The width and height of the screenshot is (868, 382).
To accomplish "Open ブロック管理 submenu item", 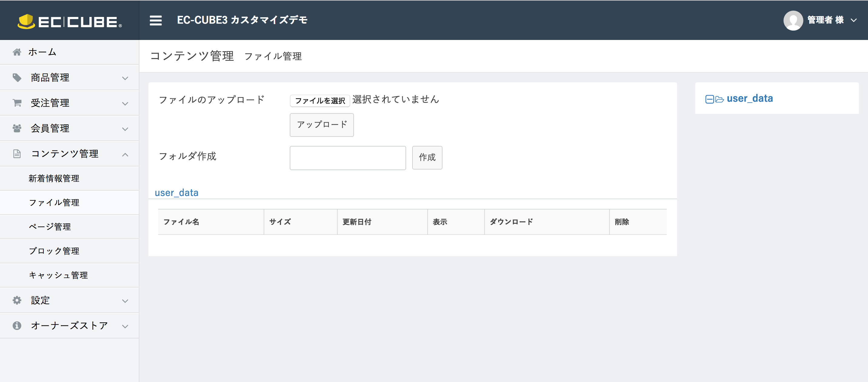I will coord(69,251).
